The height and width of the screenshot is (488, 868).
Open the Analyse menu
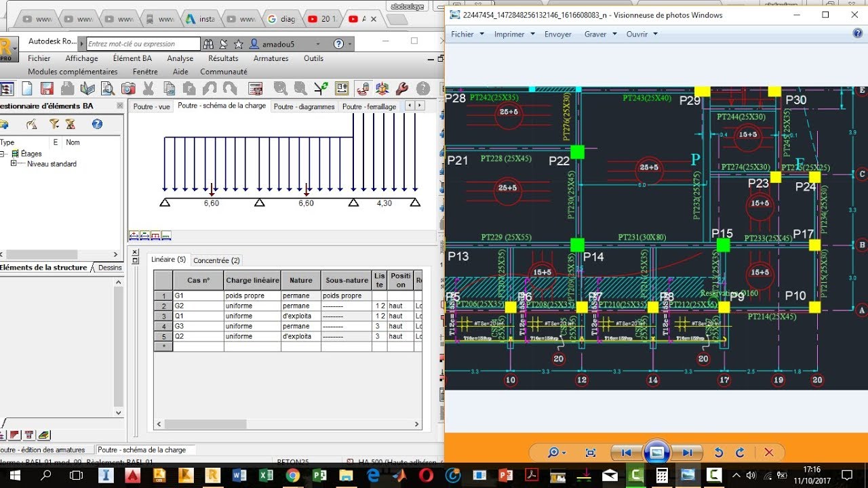(180, 58)
